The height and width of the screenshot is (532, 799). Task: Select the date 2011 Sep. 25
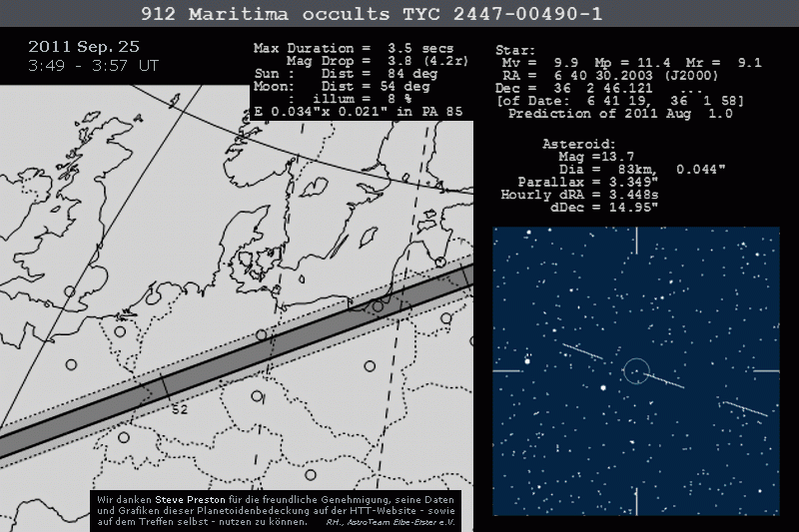click(84, 48)
